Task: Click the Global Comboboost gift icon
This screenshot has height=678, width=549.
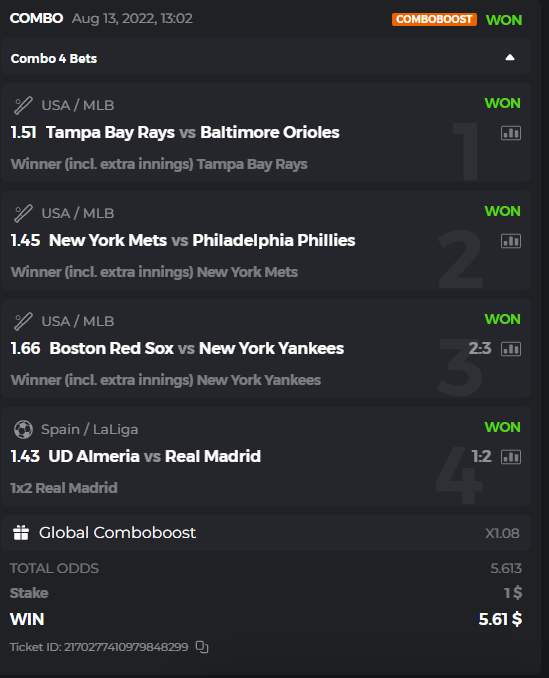Action: tap(21, 533)
